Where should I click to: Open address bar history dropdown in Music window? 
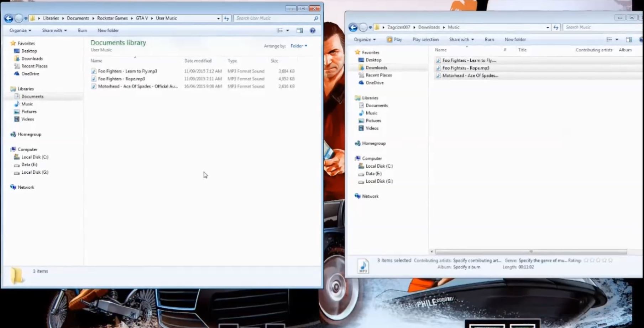[x=548, y=27]
